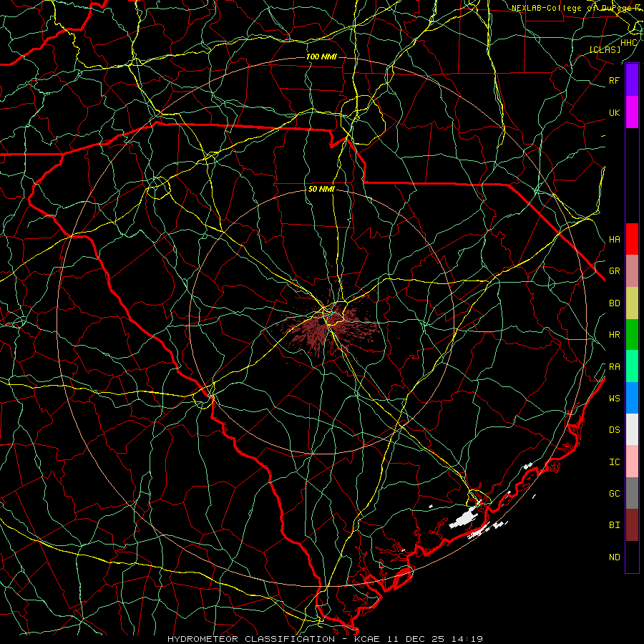This screenshot has width=644, height=644.
Task: Click the UK legend label
Action: pyautogui.click(x=614, y=113)
